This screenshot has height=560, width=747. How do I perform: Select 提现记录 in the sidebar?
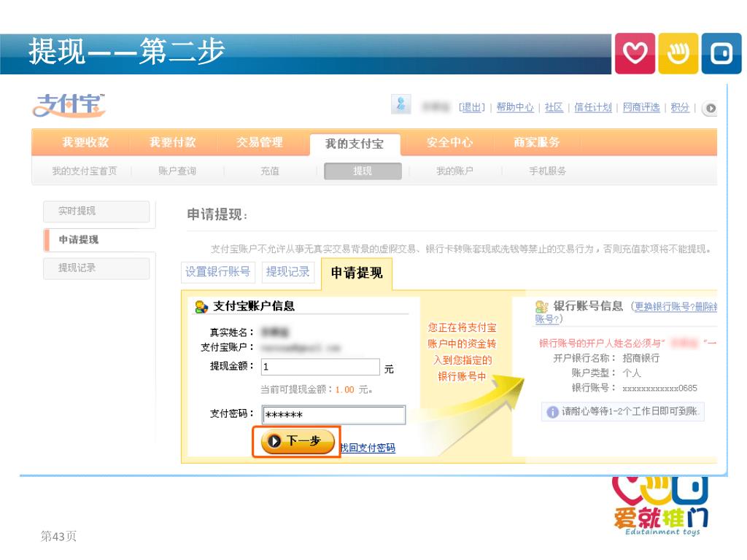pos(96,268)
